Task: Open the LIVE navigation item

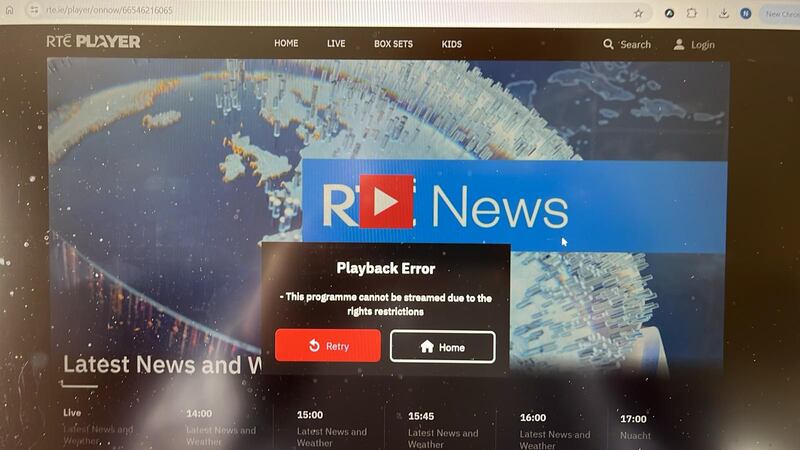Action: (336, 44)
